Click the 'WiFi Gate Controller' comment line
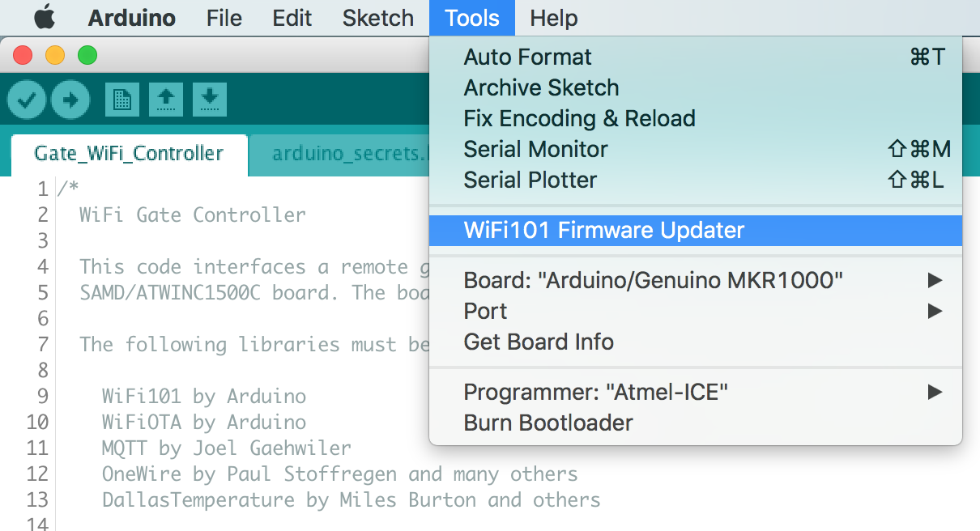The image size is (980, 531). coord(193,215)
